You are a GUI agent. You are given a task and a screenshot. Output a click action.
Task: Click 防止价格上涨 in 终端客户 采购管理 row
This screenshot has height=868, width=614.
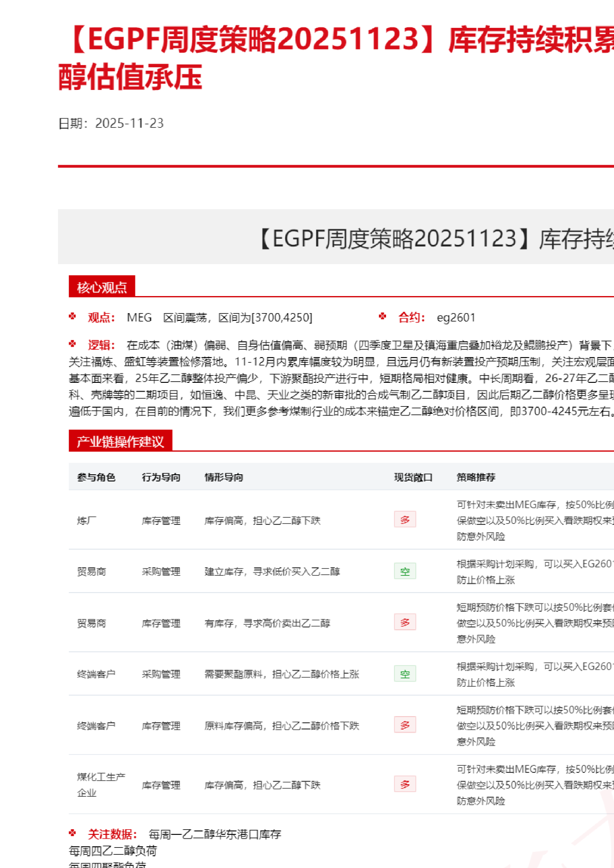pos(486,683)
